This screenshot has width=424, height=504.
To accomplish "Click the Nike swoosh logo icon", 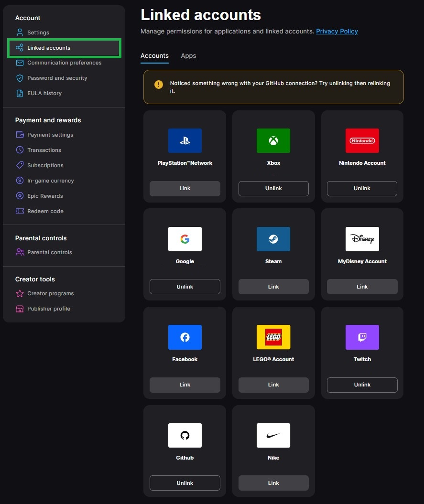I will [x=273, y=435].
